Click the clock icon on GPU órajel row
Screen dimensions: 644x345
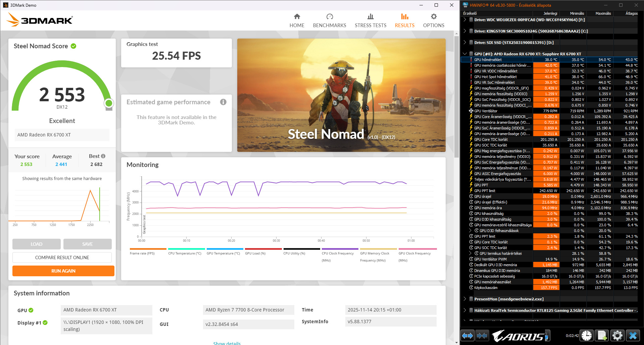(x=471, y=196)
